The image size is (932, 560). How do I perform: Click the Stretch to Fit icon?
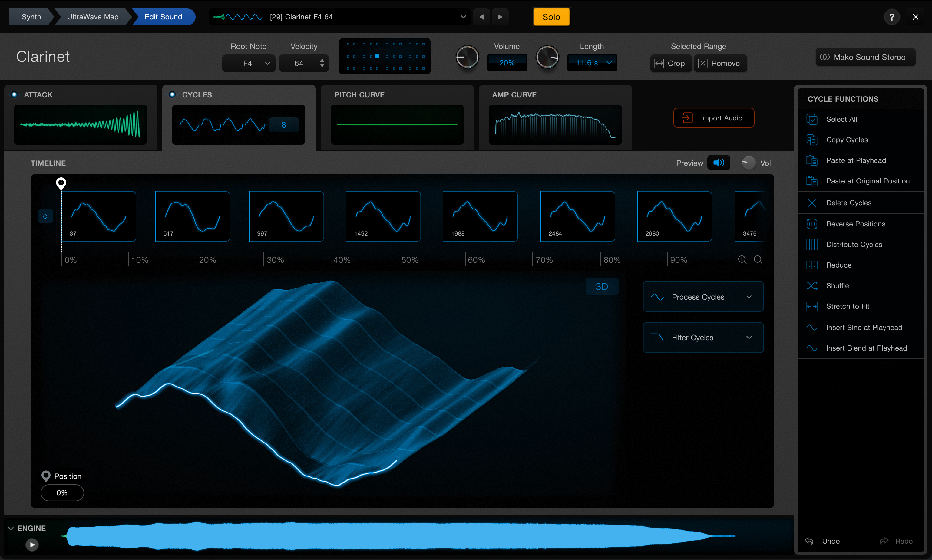click(x=811, y=306)
